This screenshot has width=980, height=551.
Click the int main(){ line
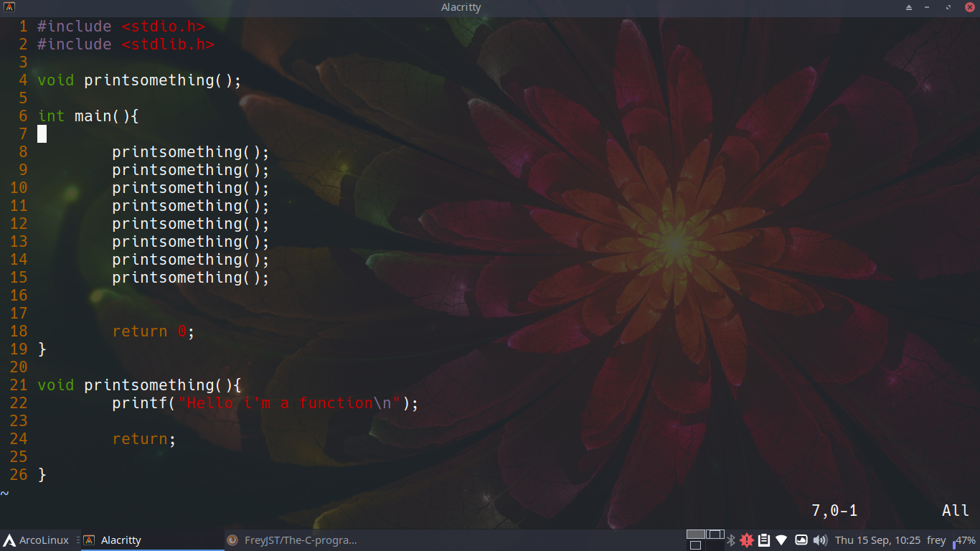click(x=88, y=116)
